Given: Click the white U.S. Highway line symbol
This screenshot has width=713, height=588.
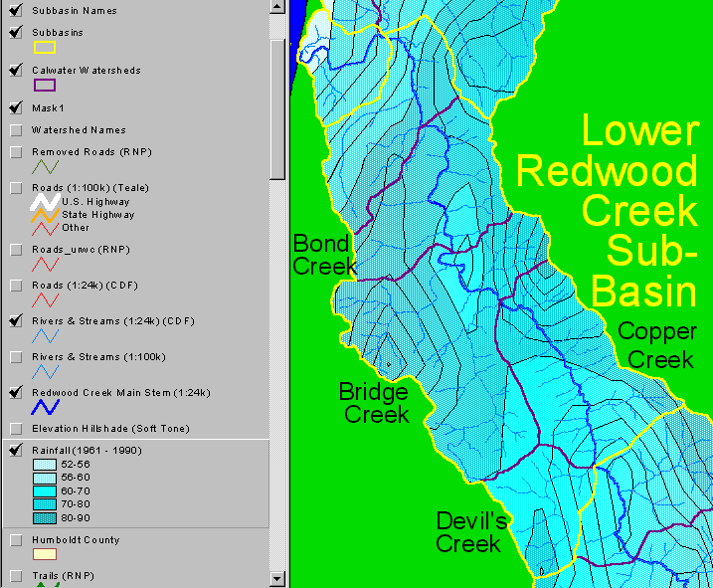Looking at the screenshot, I should (45, 202).
